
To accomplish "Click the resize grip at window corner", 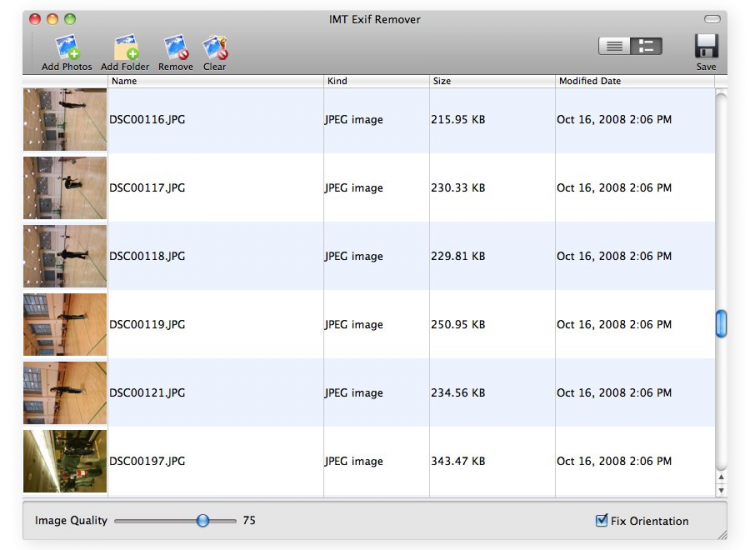I will pos(722,535).
